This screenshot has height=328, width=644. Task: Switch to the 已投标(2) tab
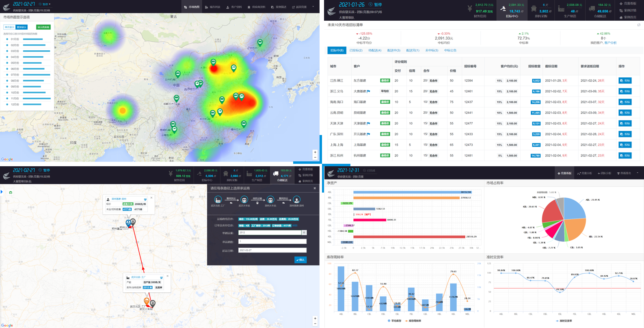[x=356, y=50]
